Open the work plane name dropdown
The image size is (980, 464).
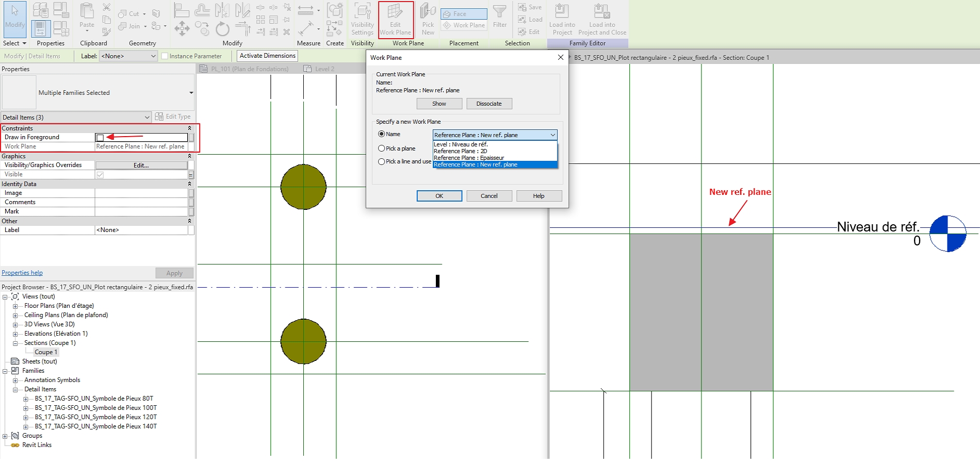(553, 135)
